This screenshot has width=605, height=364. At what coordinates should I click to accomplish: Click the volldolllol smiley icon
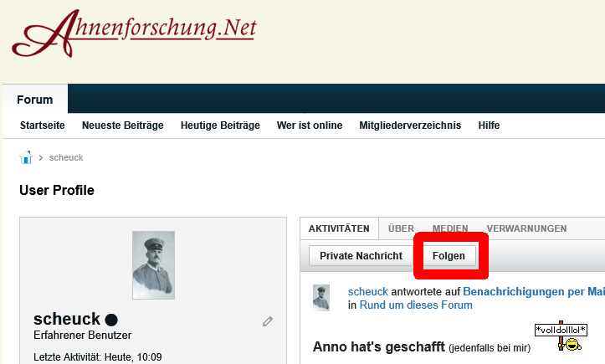(561, 336)
